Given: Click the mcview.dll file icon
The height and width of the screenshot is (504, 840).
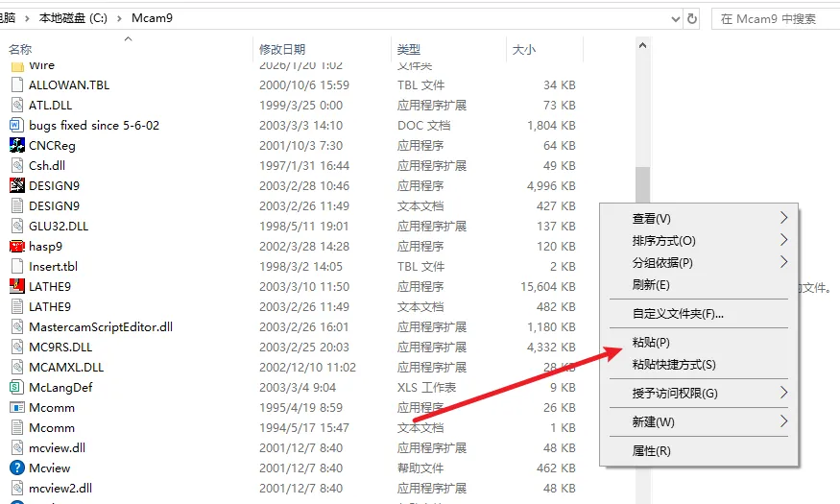Looking at the screenshot, I should click(x=17, y=447).
